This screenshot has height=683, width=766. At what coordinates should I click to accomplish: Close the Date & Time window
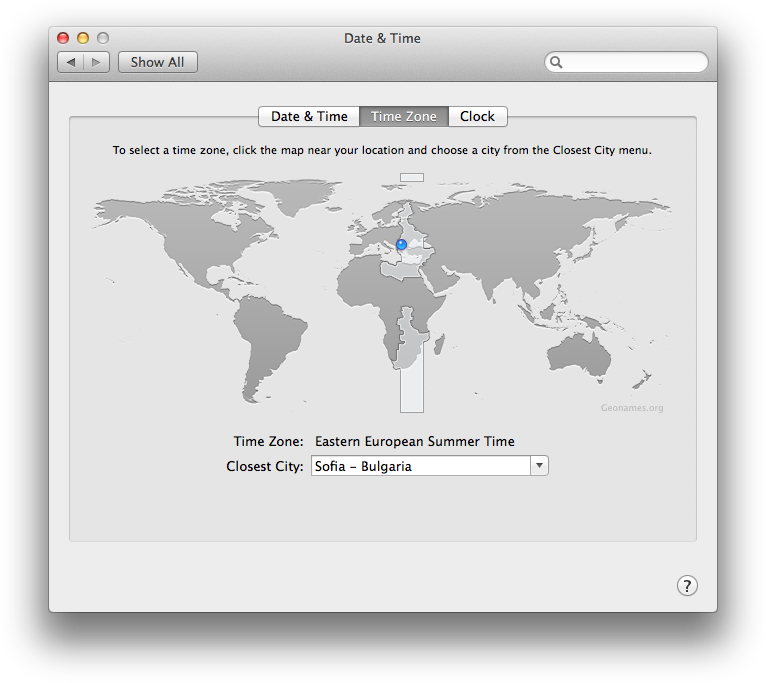tap(63, 38)
